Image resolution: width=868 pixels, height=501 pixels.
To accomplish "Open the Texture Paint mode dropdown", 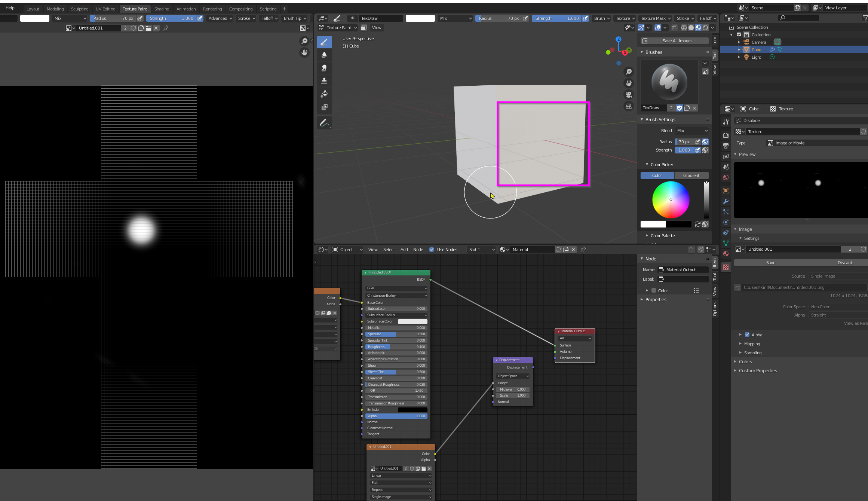I will coord(338,28).
